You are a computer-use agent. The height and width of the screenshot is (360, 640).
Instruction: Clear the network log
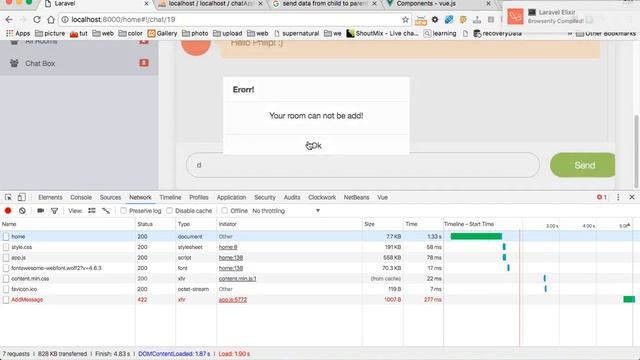(22, 211)
